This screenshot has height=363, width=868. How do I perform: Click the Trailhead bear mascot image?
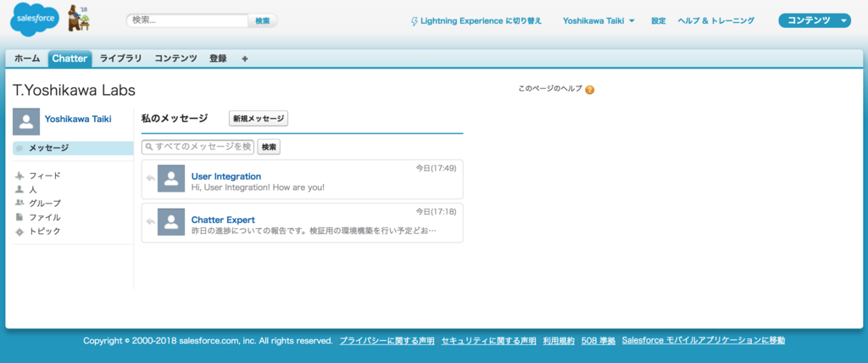click(x=78, y=19)
